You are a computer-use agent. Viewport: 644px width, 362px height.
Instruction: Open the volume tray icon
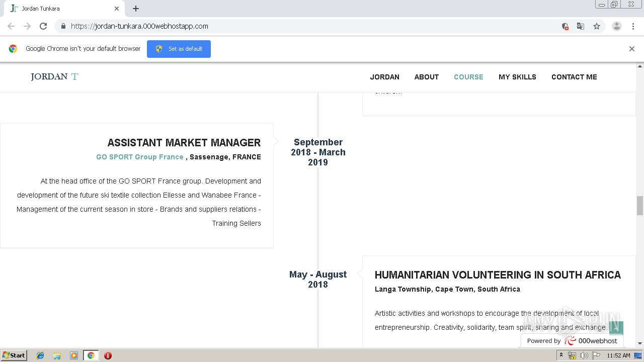(584, 355)
